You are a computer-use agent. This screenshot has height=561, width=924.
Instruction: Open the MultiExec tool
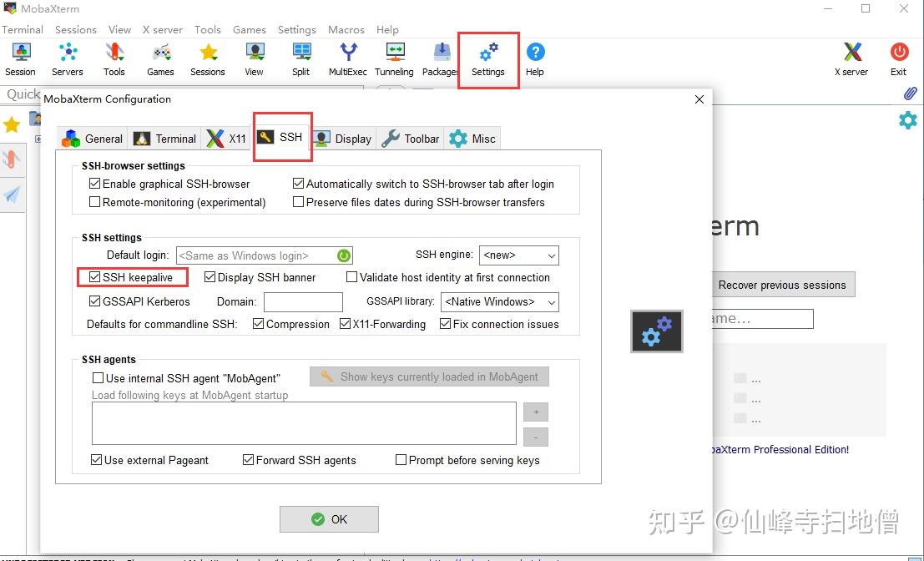(x=347, y=54)
